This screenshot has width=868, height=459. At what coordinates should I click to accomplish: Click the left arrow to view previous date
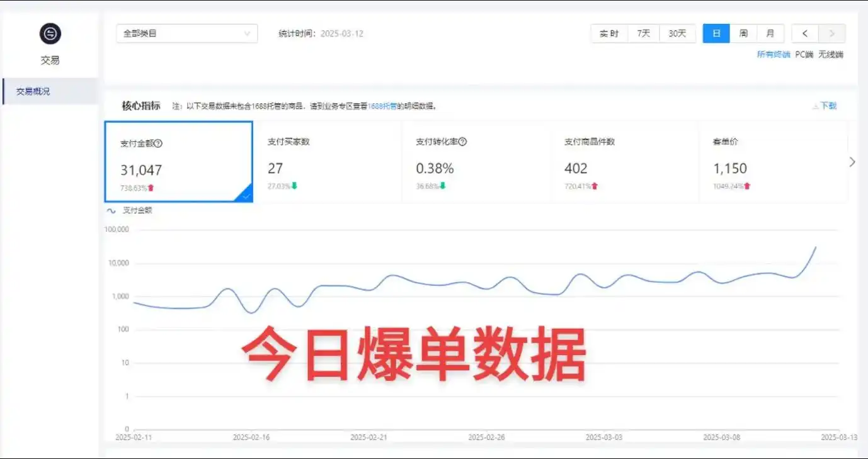(804, 33)
